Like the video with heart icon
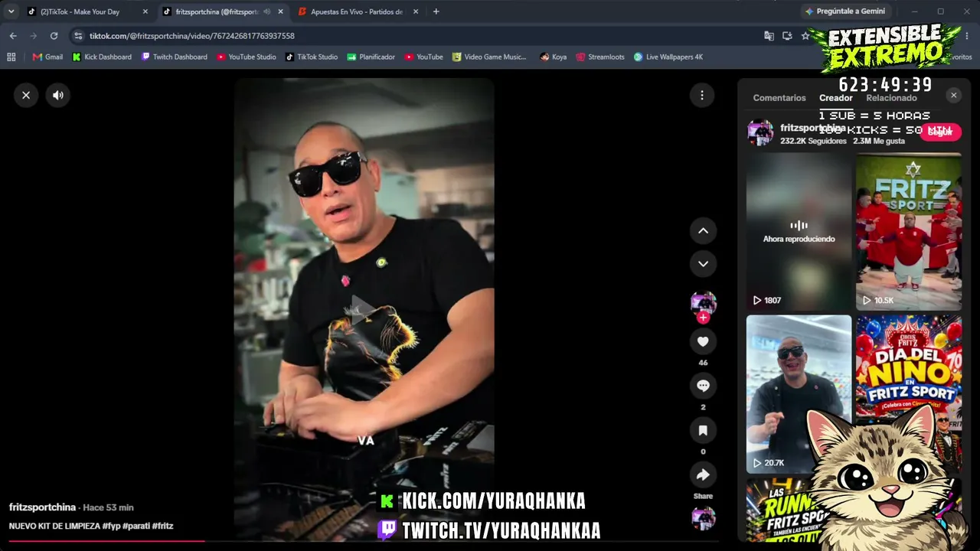 703,341
